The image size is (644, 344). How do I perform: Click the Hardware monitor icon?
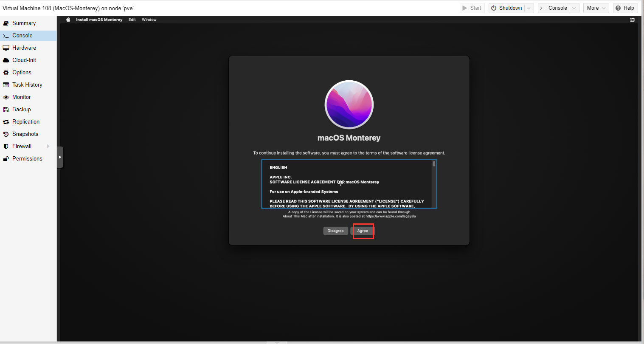pyautogui.click(x=6, y=48)
